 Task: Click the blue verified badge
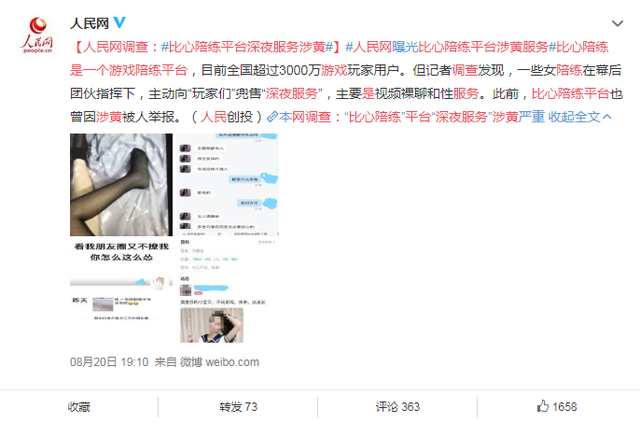point(119,22)
